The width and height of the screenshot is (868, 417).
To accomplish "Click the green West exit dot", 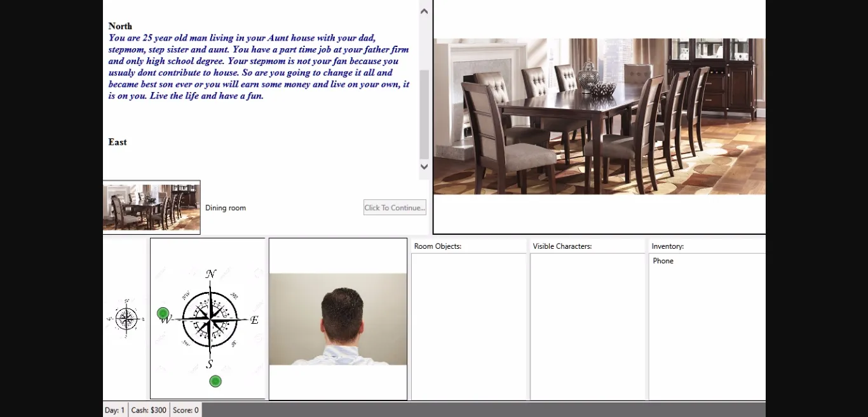I will click(x=163, y=313).
